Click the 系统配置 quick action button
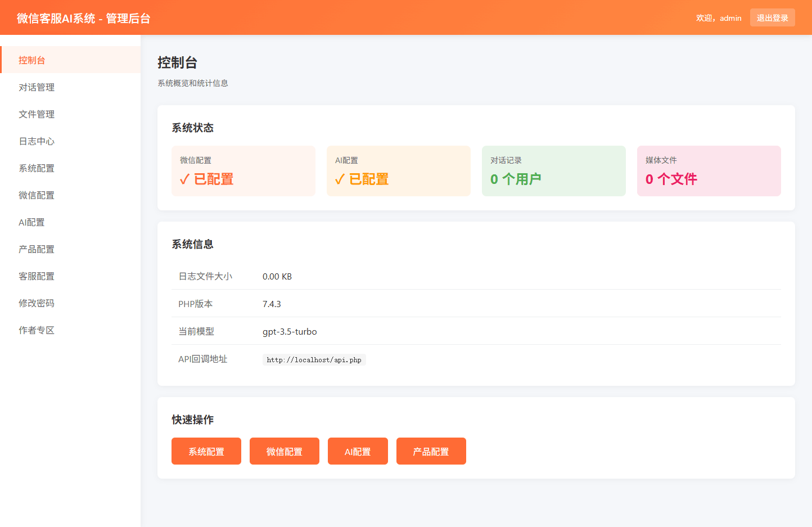812x527 pixels. pyautogui.click(x=206, y=451)
